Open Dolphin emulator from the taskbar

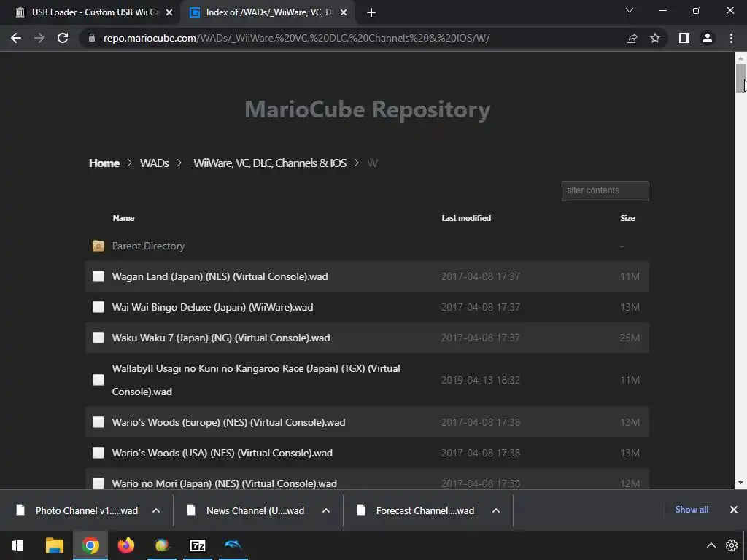(x=233, y=545)
